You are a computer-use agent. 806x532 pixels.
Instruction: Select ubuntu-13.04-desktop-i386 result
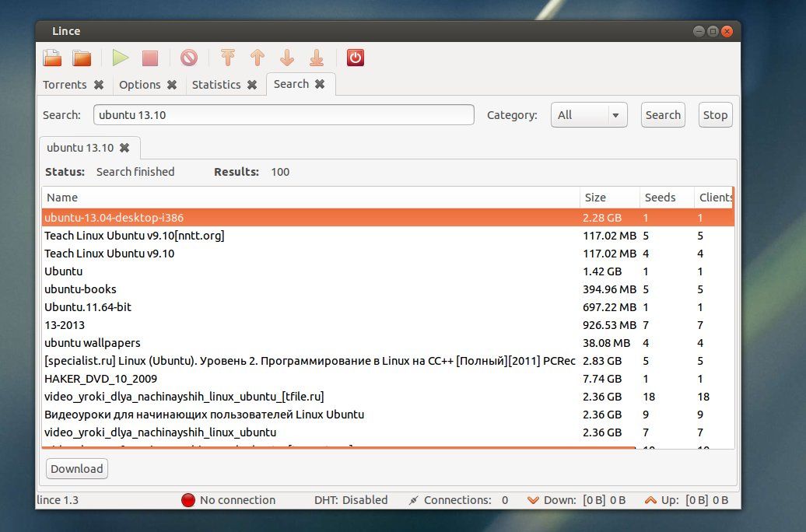click(387, 218)
